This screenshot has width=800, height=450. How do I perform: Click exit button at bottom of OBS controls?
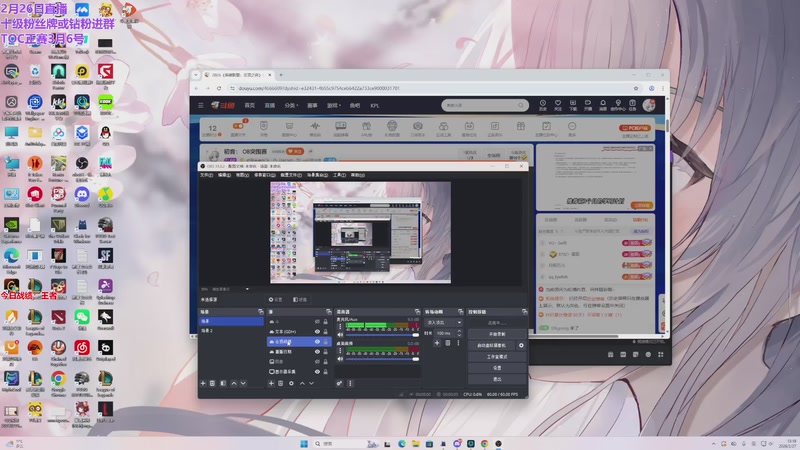pyautogui.click(x=497, y=379)
